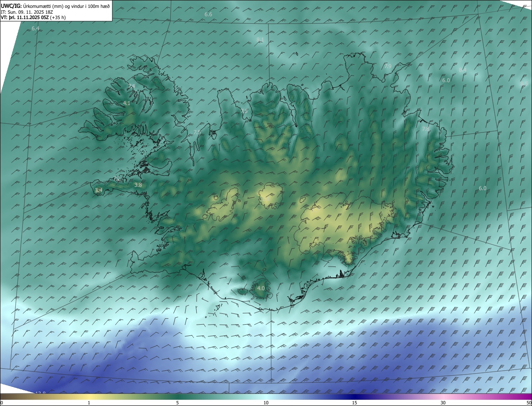Click the 7.2 value on Snæfellsnes peninsula

coord(117,179)
